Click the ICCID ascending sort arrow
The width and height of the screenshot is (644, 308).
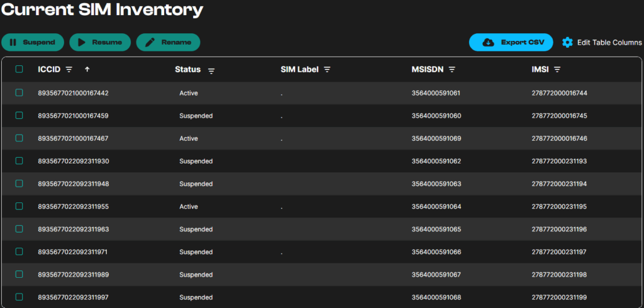tap(87, 69)
